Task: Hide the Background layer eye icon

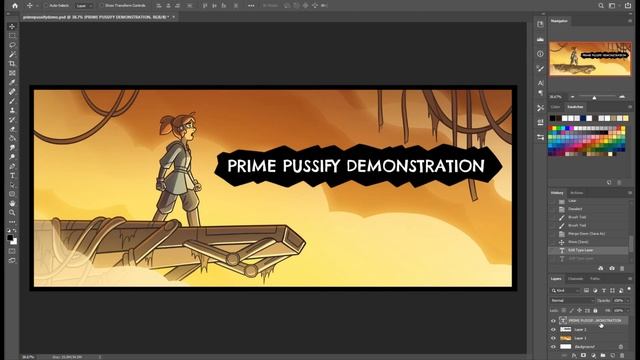Action: (x=553, y=347)
